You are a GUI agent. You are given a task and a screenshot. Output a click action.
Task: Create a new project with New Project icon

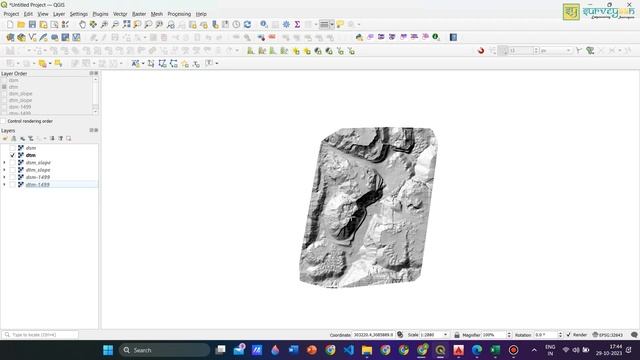(x=10, y=25)
